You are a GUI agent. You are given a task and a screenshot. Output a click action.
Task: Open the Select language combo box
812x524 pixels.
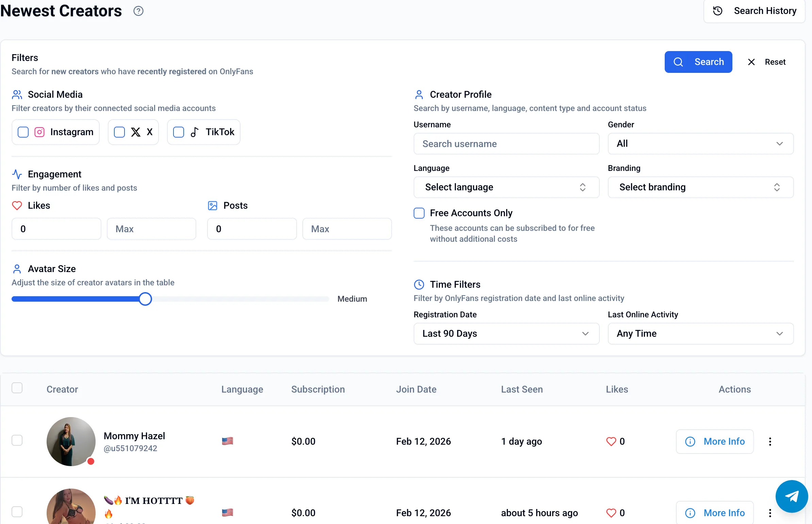pyautogui.click(x=506, y=187)
